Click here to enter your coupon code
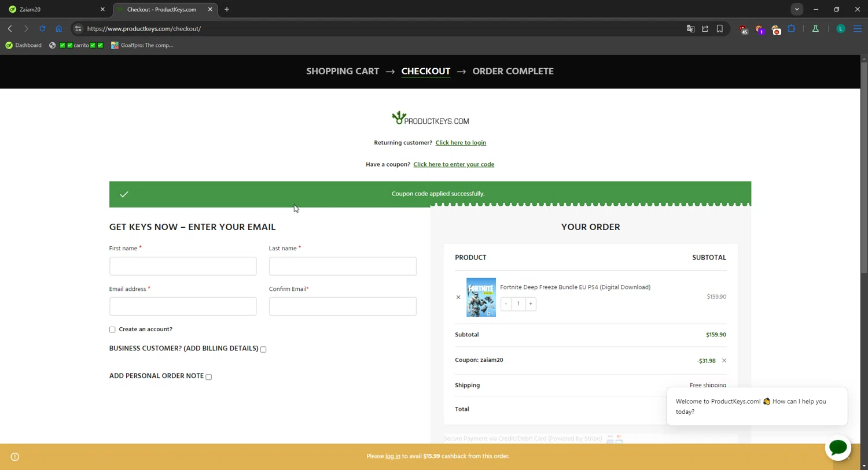This screenshot has height=470, width=868. 454,164
